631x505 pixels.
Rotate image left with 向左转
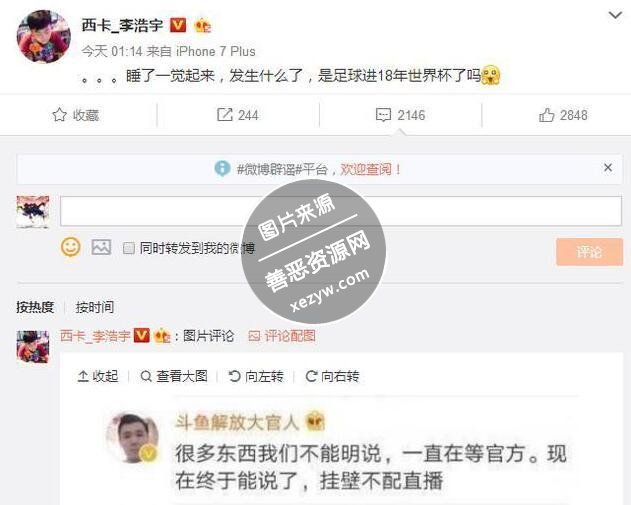(x=256, y=376)
